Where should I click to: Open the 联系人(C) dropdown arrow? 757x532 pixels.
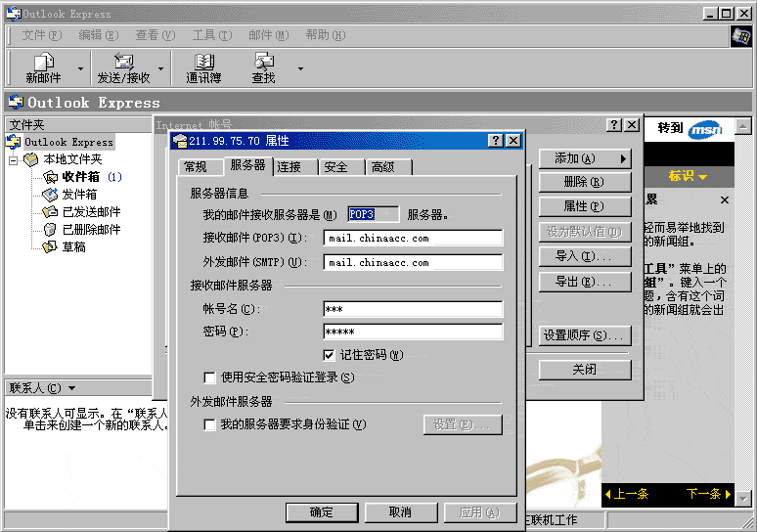(72, 388)
